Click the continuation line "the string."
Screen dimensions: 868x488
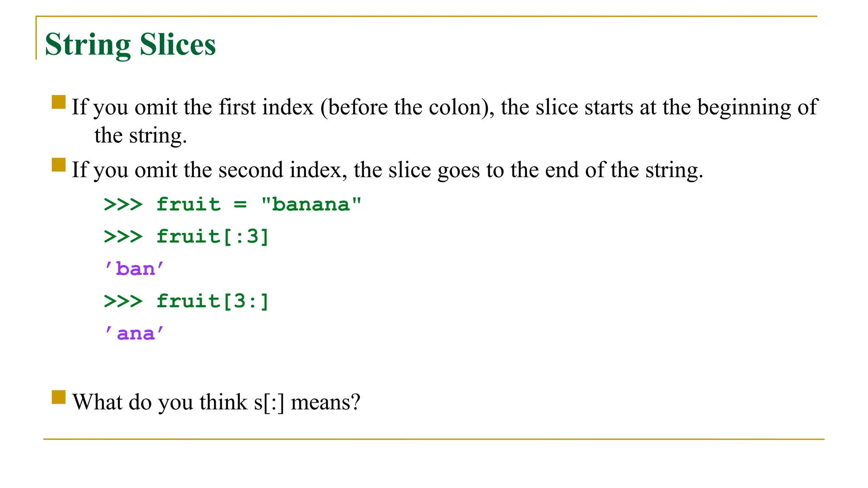140,136
